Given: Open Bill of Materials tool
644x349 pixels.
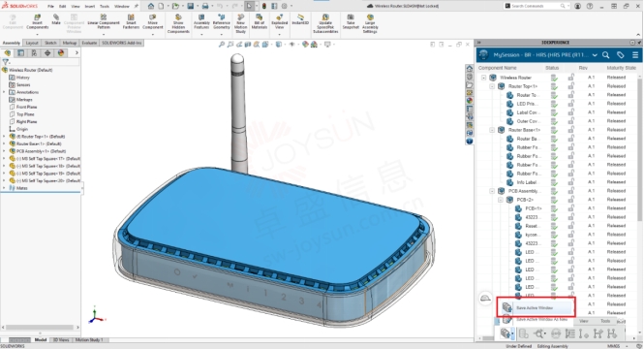Looking at the screenshot, I should coord(260,21).
